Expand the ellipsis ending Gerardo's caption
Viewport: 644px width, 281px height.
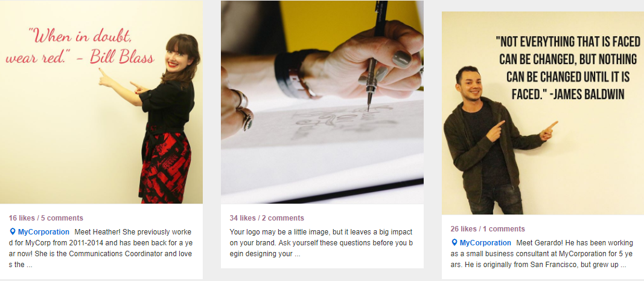pos(623,265)
